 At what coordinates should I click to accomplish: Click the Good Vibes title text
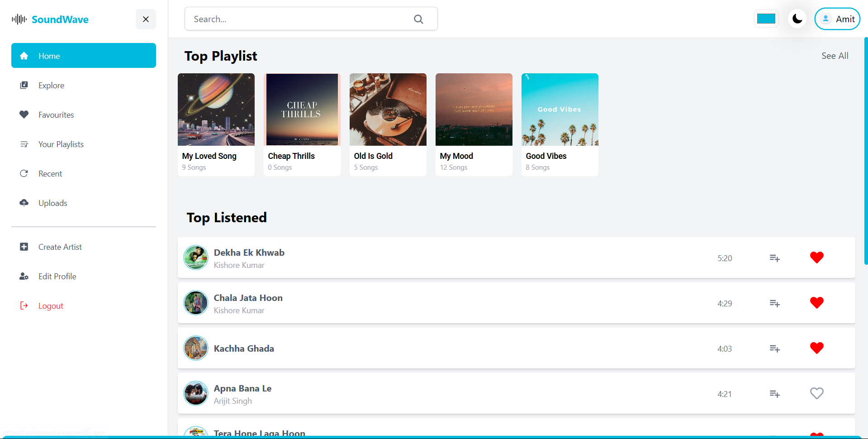[x=546, y=156]
